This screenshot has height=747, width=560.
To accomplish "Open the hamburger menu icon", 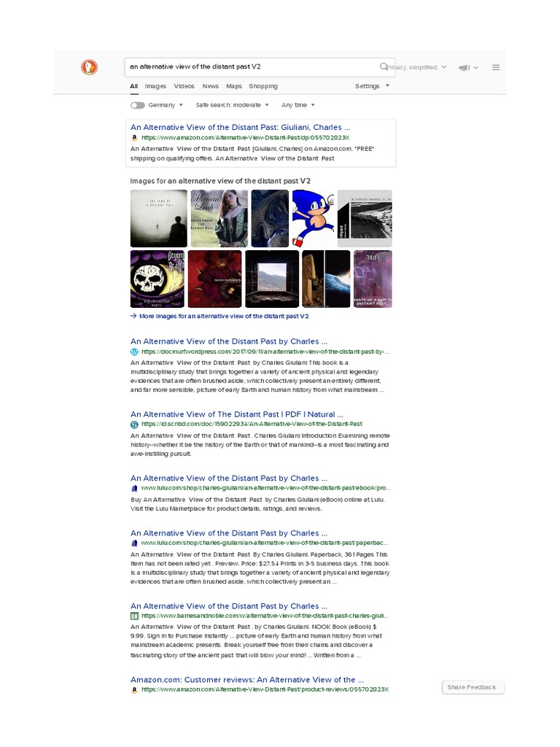I will 496,67.
